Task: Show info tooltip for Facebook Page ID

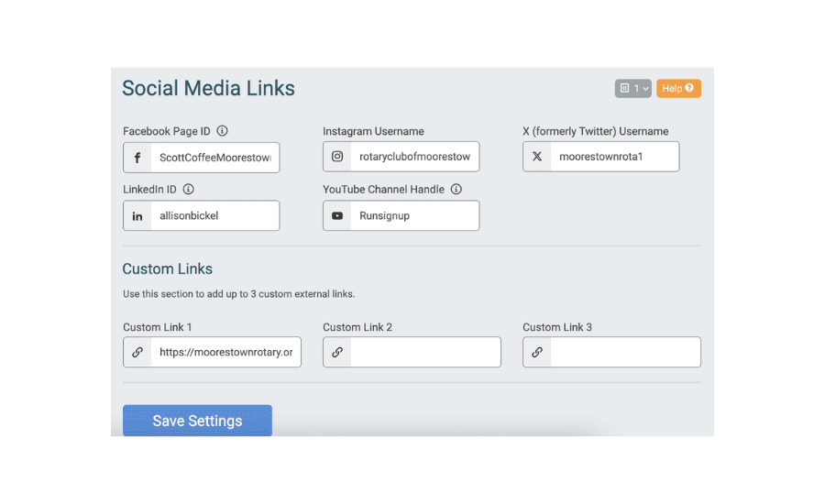Action: 223,131
